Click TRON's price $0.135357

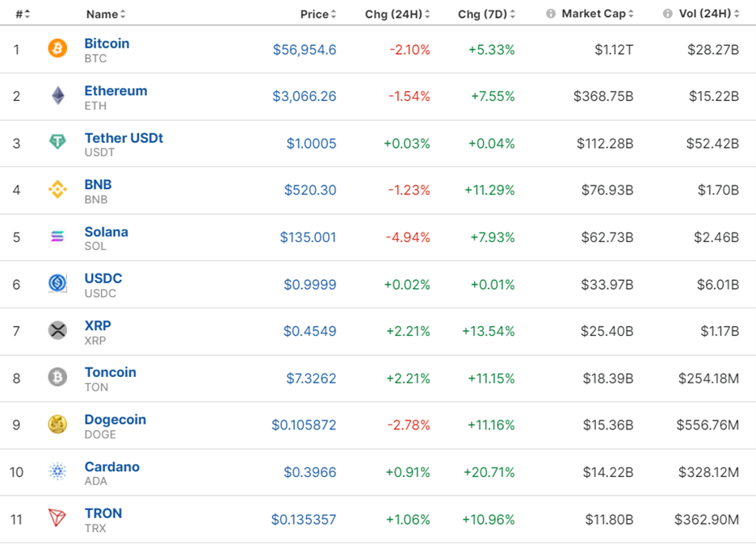[304, 520]
